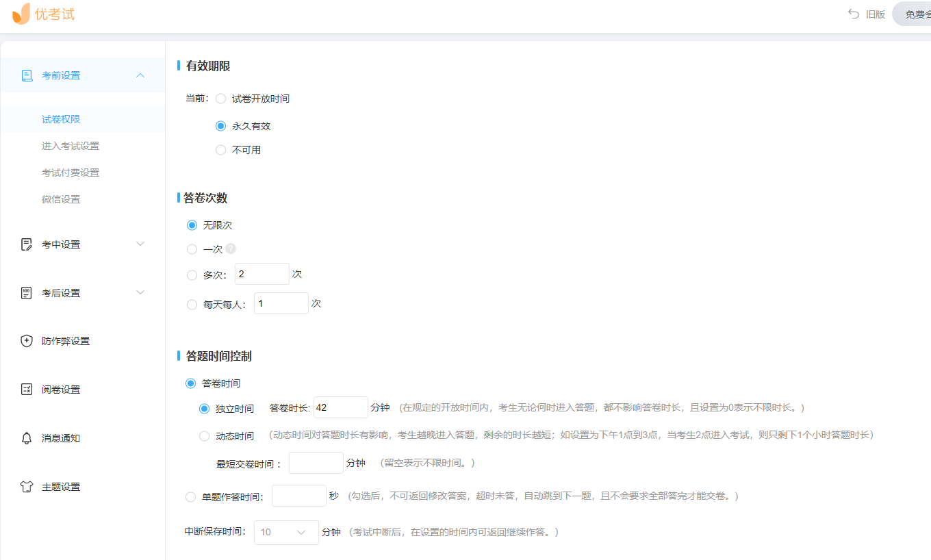Screen dimensions: 931x560
Task: Expand the 考后设置 section chevron
Action: 140,292
